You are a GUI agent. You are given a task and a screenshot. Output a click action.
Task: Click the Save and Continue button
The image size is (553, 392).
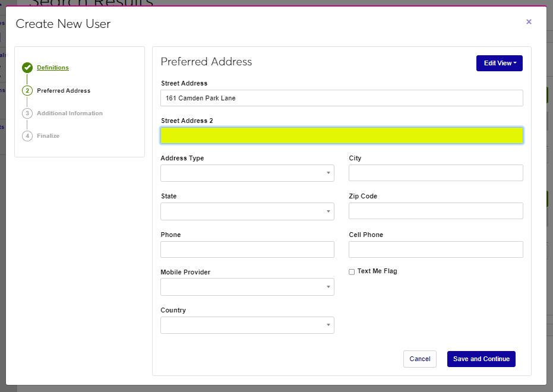coord(481,359)
